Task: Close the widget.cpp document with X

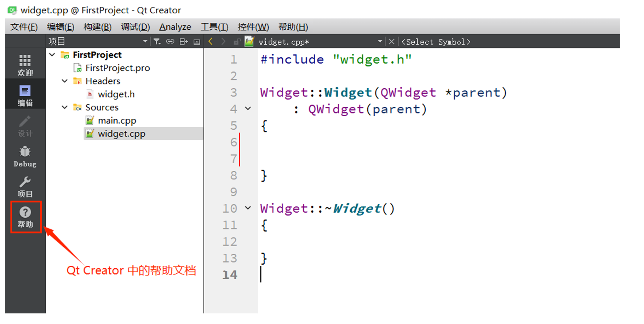Action: (x=391, y=42)
